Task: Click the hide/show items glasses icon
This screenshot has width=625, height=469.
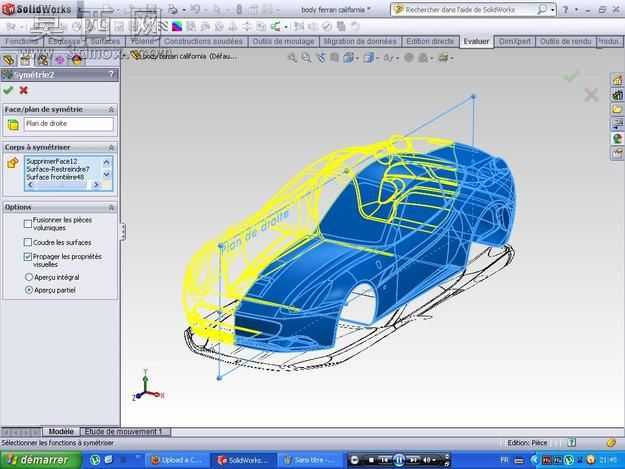Action: click(x=388, y=58)
